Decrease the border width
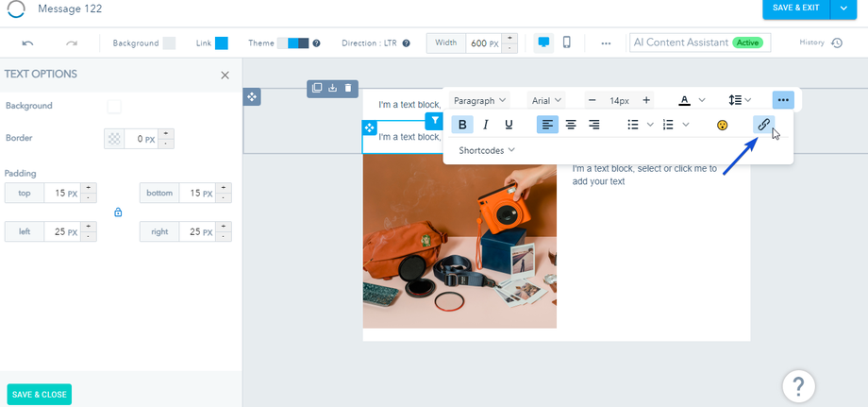The width and height of the screenshot is (868, 407). tap(166, 144)
